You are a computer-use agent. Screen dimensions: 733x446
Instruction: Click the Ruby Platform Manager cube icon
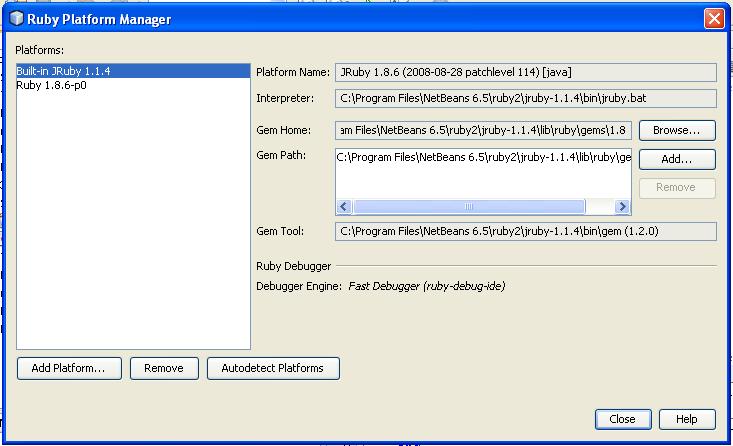pyautogui.click(x=17, y=18)
